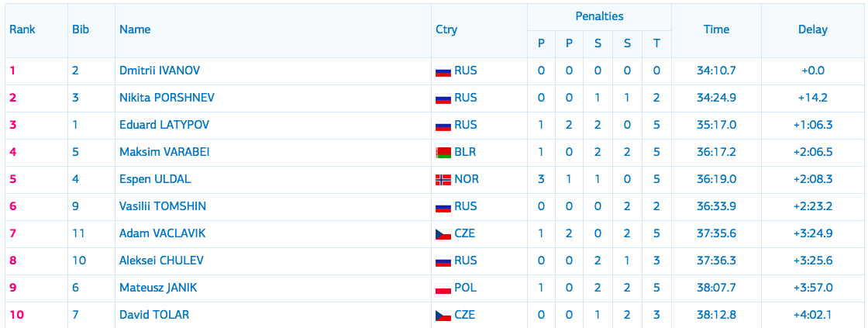Click the T penalties total column header
Viewport: 868px width, 328px height.
coord(656,43)
